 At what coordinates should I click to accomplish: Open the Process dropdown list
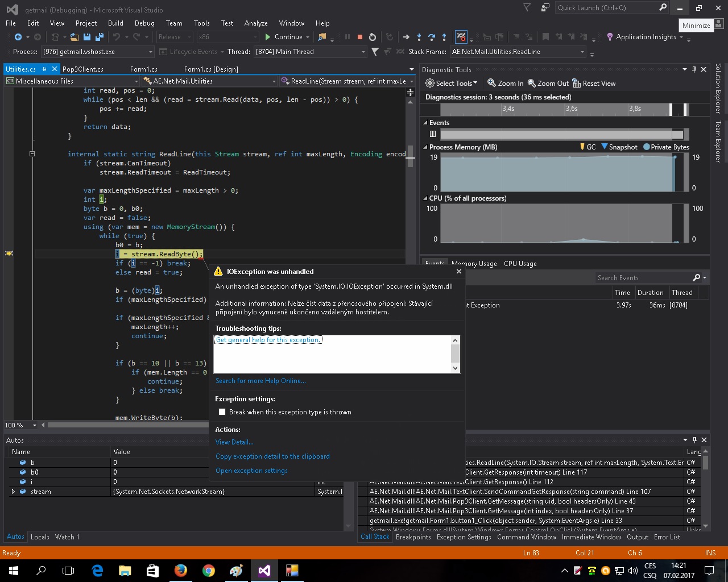(151, 52)
